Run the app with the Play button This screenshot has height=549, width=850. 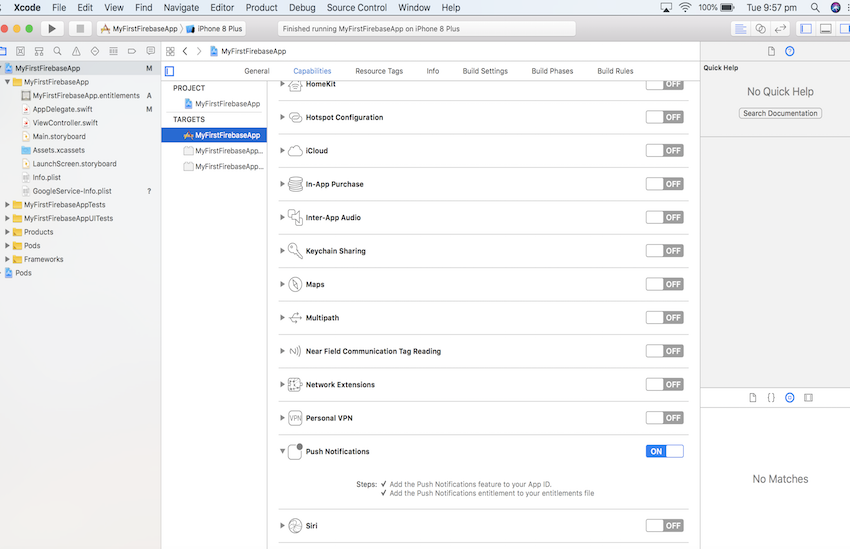(x=52, y=29)
